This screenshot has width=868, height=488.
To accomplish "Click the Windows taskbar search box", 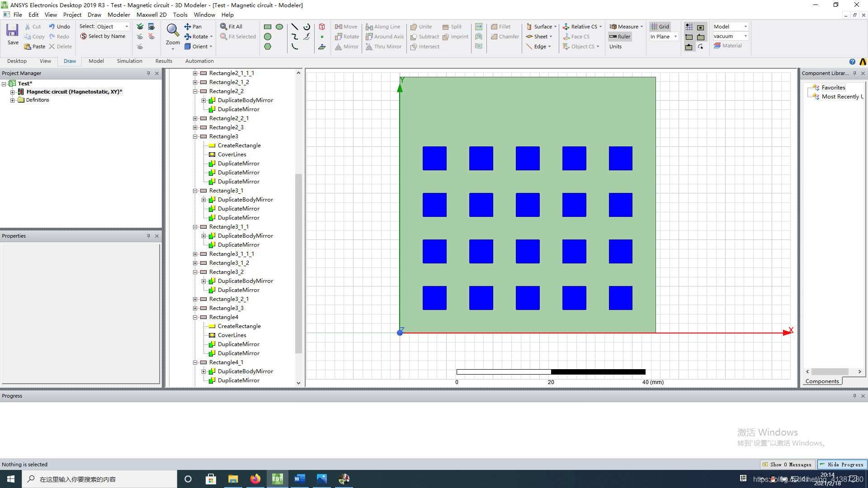I will [99, 479].
